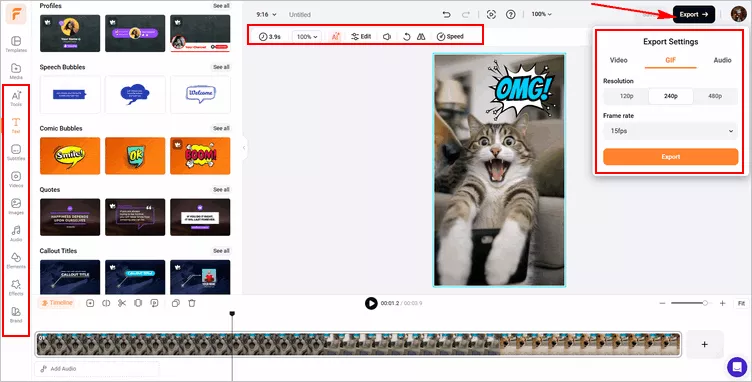Select 240p resolution
Viewport: 752px width, 382px height.
(670, 96)
